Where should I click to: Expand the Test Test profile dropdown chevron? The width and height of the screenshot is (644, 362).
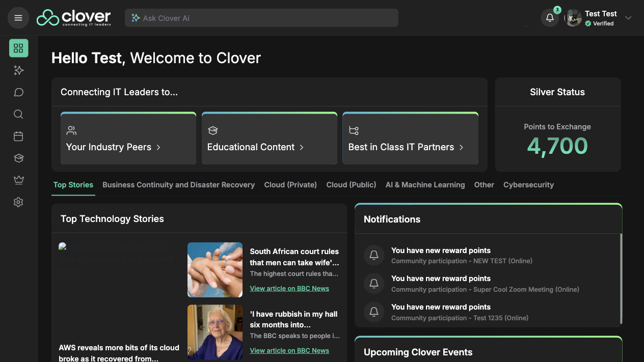628,18
